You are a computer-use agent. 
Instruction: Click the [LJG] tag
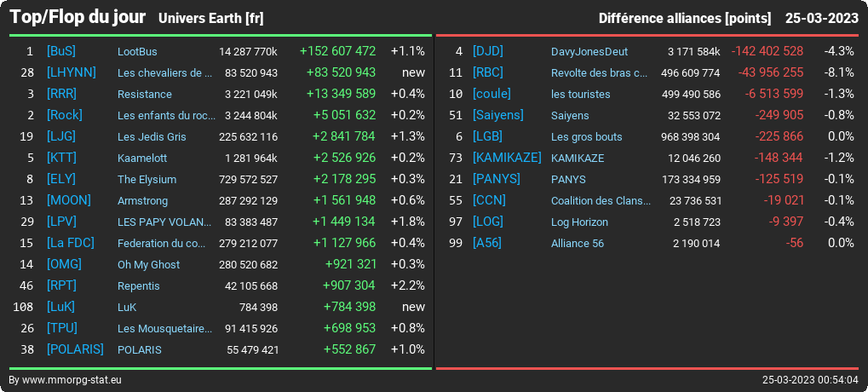pos(61,136)
